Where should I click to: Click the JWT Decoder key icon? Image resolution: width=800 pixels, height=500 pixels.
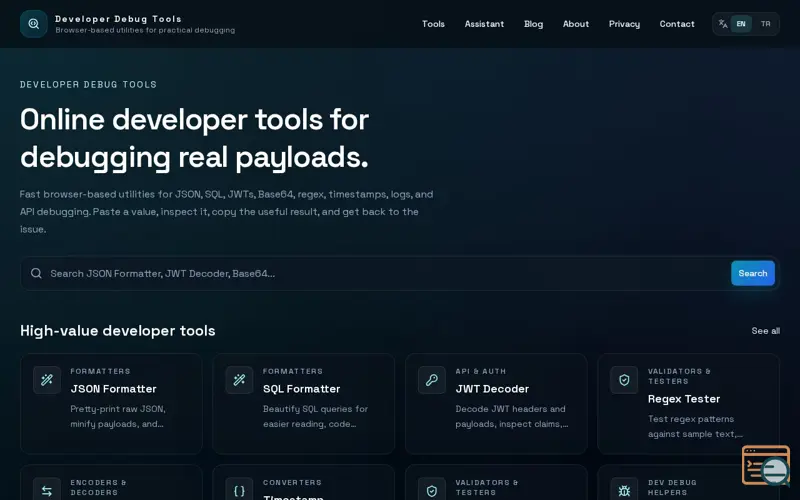(x=432, y=380)
